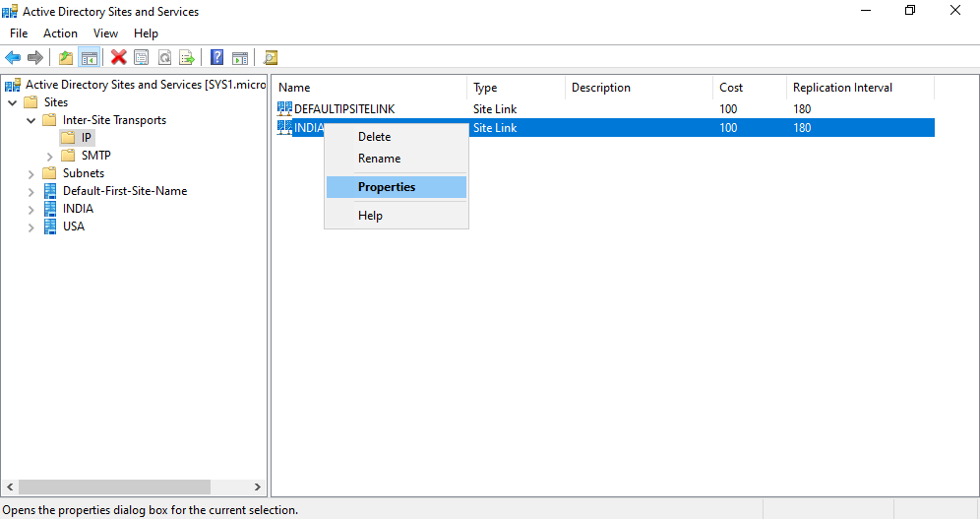Expand the SMTP tree node

[50, 157]
